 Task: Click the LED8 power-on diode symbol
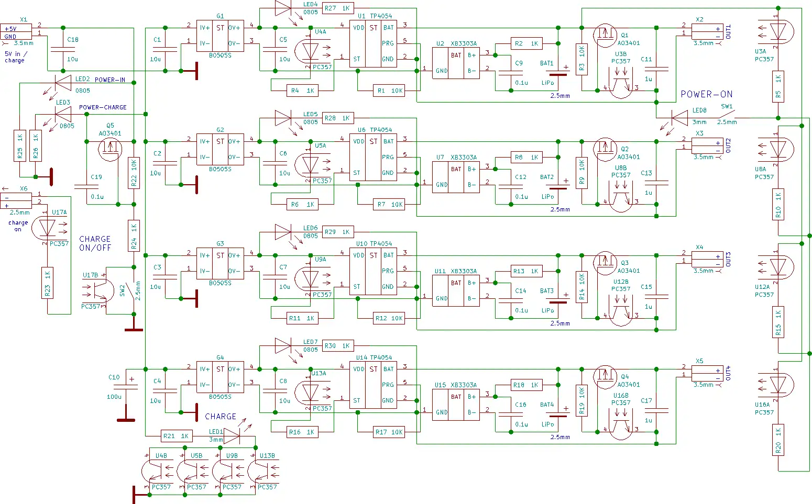coord(679,118)
